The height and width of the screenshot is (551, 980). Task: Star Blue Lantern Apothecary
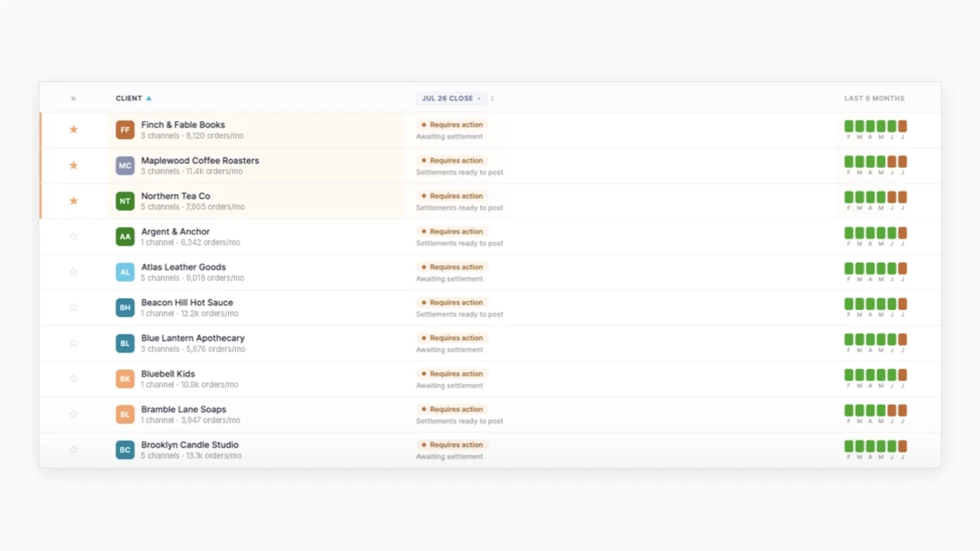pyautogui.click(x=73, y=344)
